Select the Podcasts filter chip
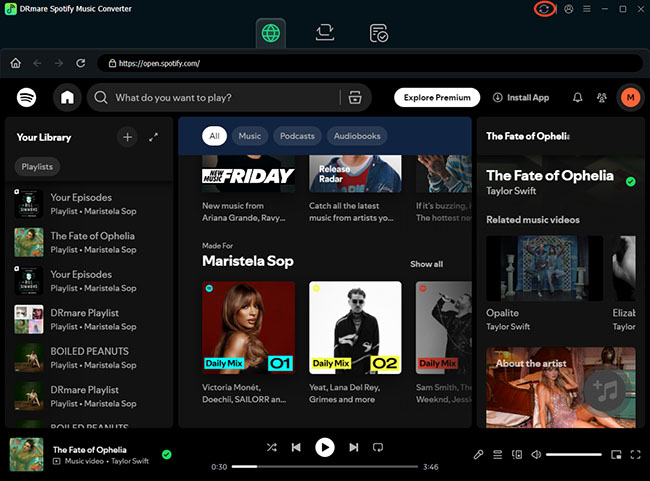Viewport: 650px width, 481px height. (297, 136)
